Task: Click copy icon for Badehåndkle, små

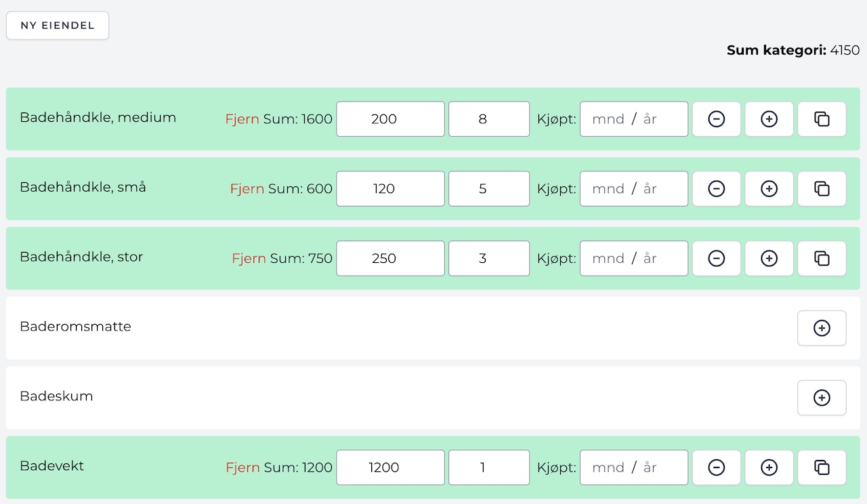Action: pos(822,189)
